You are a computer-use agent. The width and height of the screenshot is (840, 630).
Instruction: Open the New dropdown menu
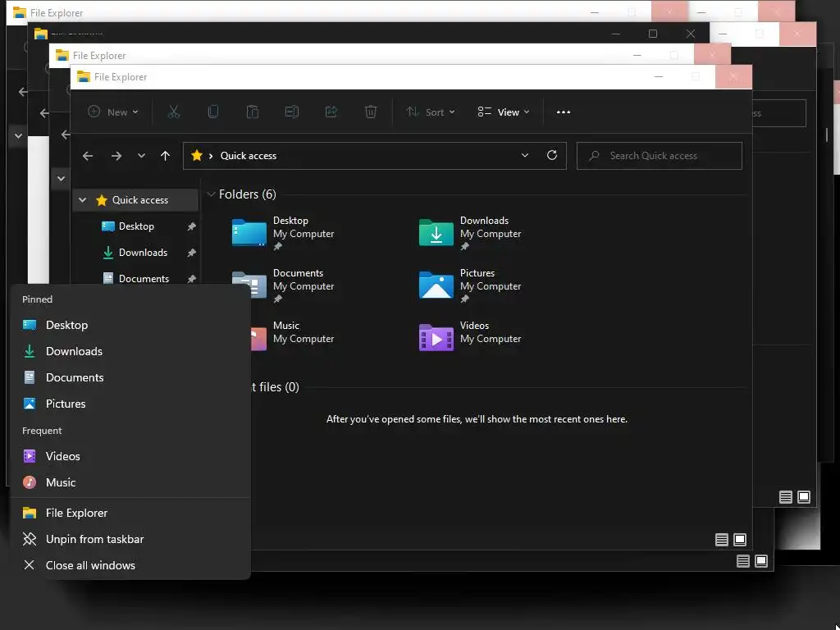[x=113, y=112]
